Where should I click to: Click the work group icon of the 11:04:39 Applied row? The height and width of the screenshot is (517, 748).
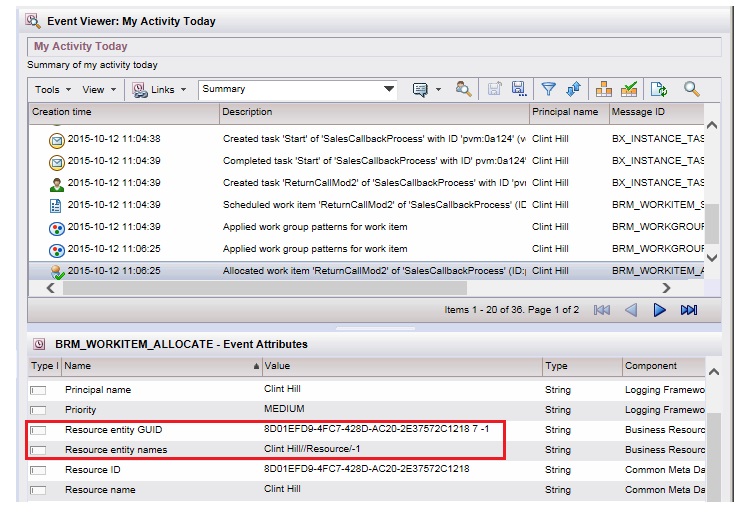[x=57, y=228]
